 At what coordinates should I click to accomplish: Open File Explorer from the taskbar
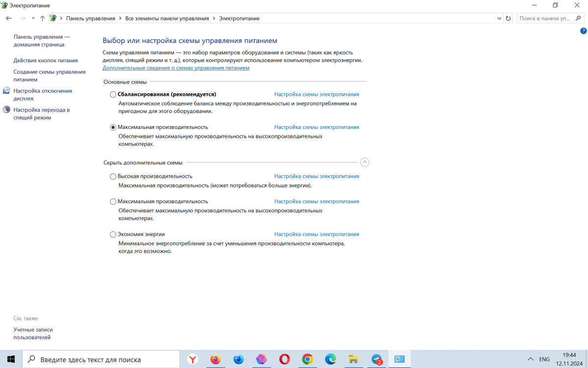click(x=353, y=359)
